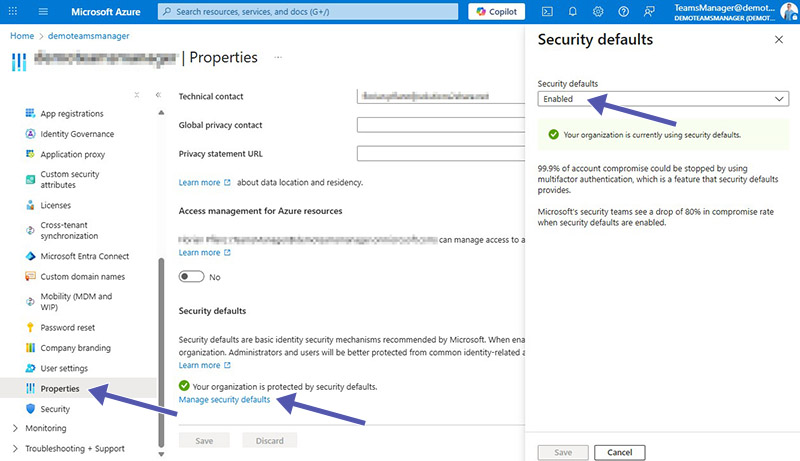Click the Home breadcrumb
The height and width of the screenshot is (461, 800).
(22, 36)
